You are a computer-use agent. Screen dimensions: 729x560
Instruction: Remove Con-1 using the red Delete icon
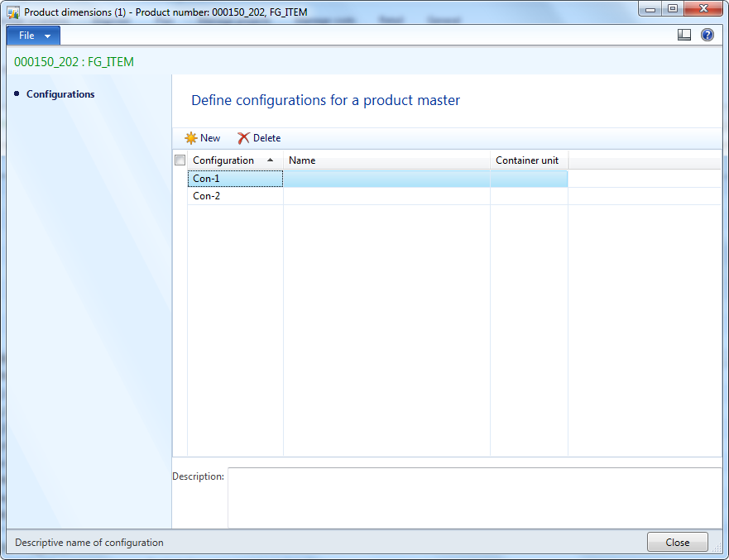coord(246,137)
